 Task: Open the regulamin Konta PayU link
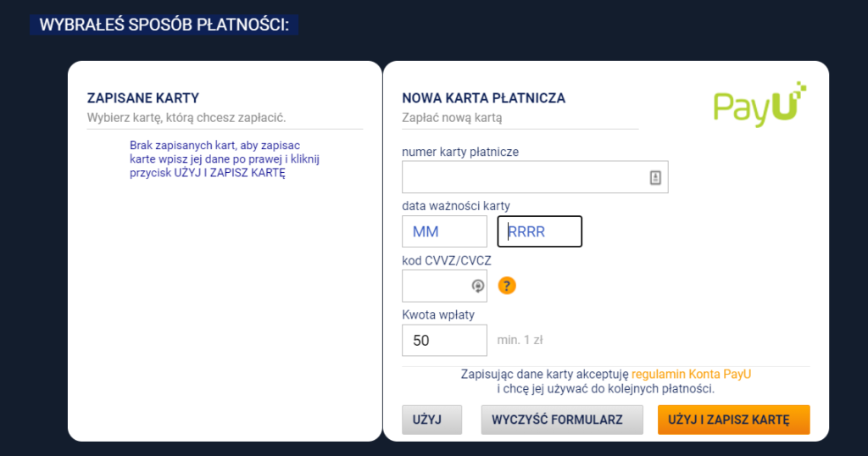[x=692, y=374]
